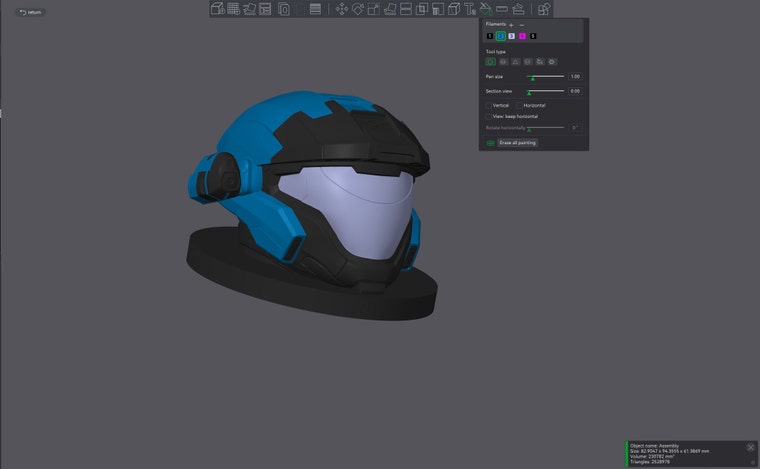
Task: Click the Erase all painting button
Action: [x=518, y=143]
